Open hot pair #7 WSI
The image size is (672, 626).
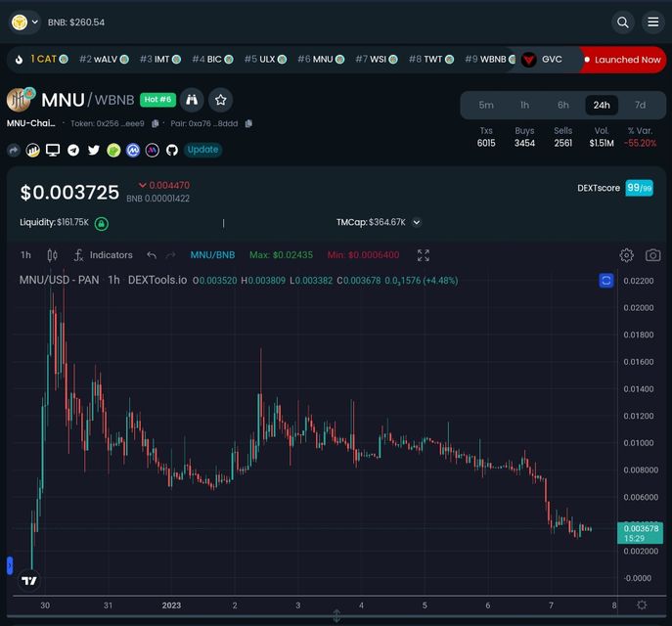point(377,59)
